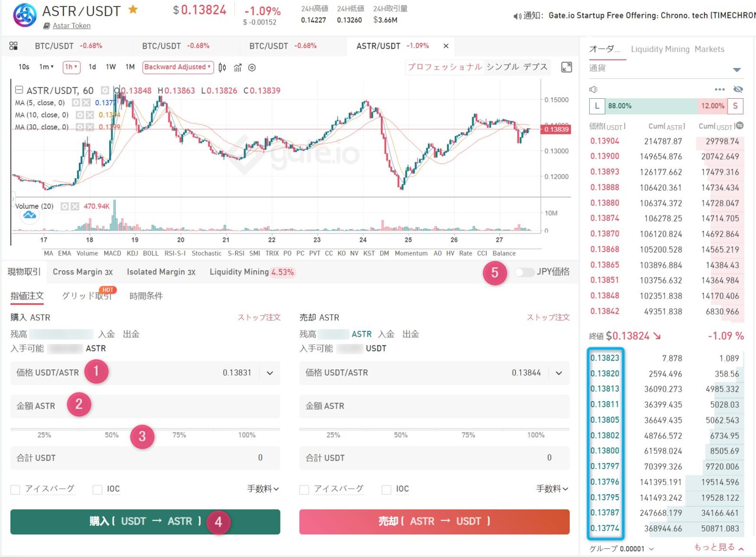Enable IOC checkbox in sell form
Viewport: 756px width, 557px height.
(387, 489)
